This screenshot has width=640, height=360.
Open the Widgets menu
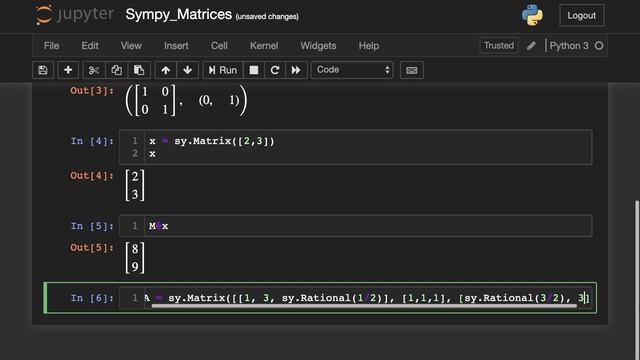pyautogui.click(x=318, y=46)
